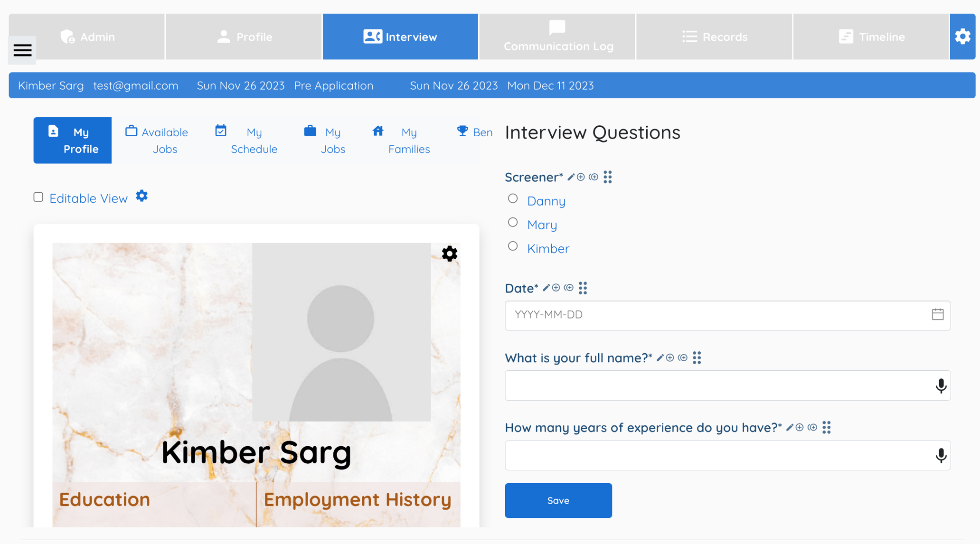The width and height of the screenshot is (980, 544).
Task: Select the Kimber radio button
Action: (513, 246)
